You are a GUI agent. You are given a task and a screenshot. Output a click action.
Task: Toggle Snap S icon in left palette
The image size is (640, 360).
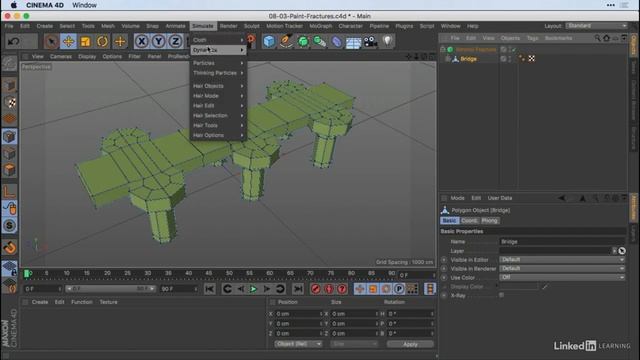pyautogui.click(x=9, y=225)
